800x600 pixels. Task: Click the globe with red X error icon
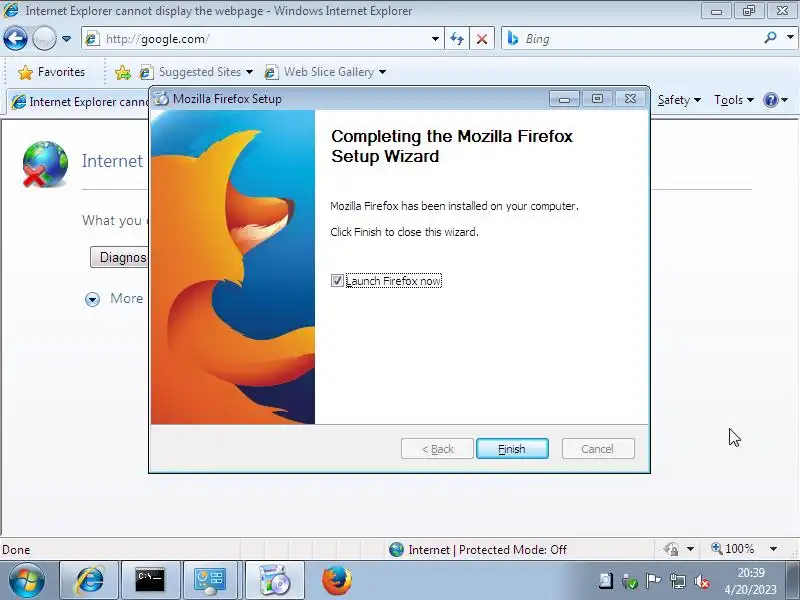click(x=45, y=164)
